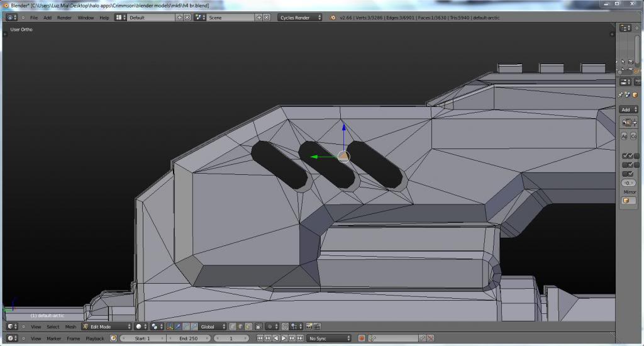Click the vertex select mode icon

point(233,326)
